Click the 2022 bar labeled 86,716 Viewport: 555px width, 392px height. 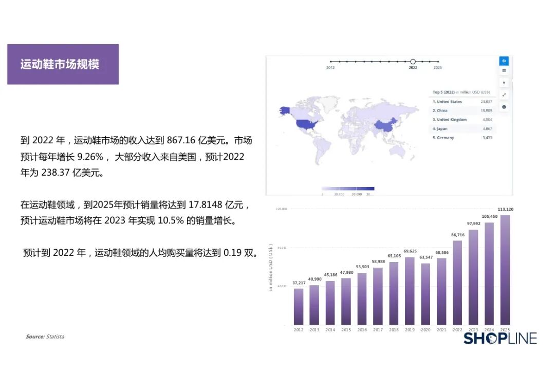pos(457,283)
